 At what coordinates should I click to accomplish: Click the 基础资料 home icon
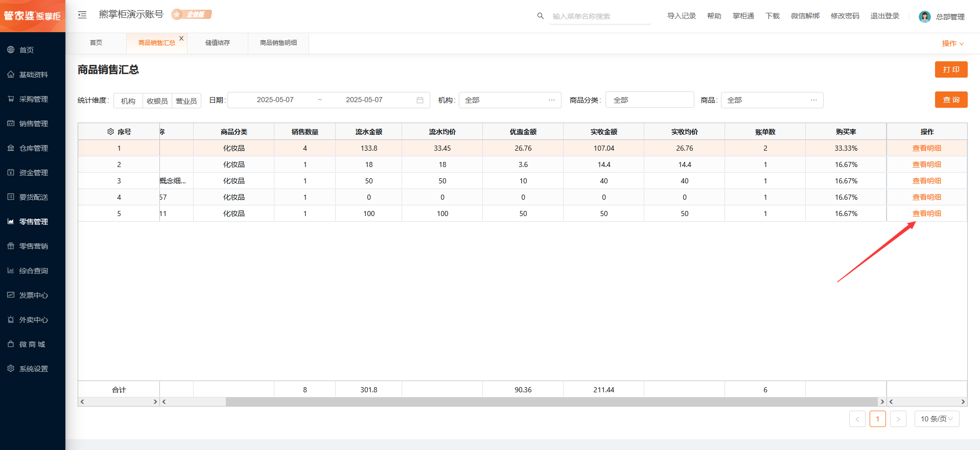pos(11,74)
